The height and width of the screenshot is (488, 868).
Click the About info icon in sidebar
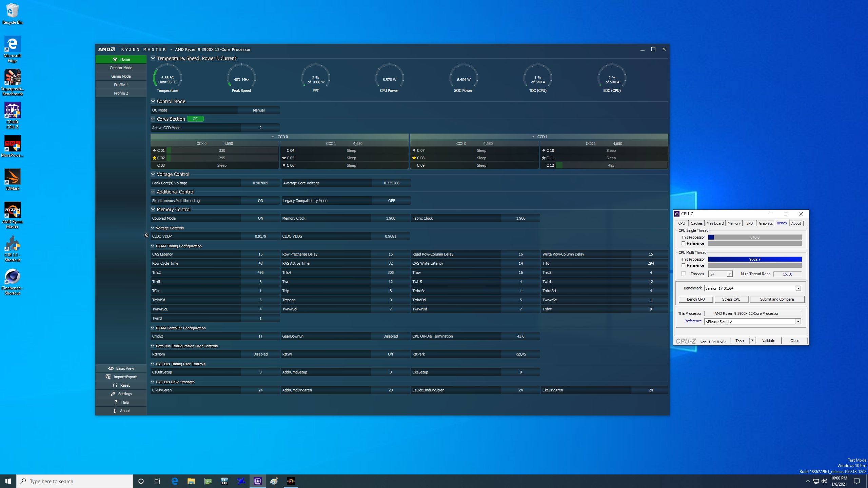coord(115,411)
